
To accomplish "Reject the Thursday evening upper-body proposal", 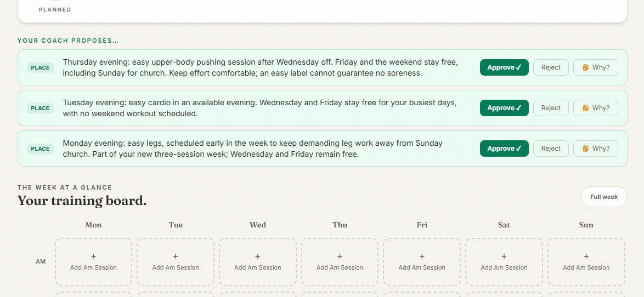I will tap(551, 68).
